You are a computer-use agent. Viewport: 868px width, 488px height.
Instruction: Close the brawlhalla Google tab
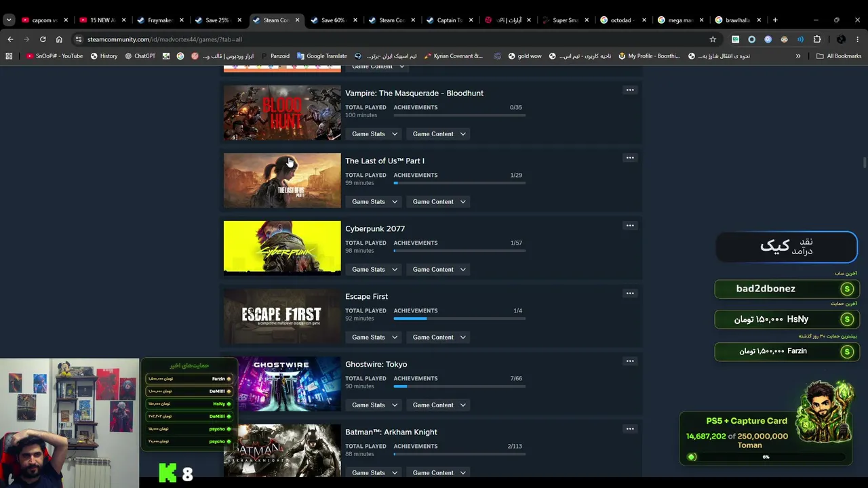tap(759, 20)
